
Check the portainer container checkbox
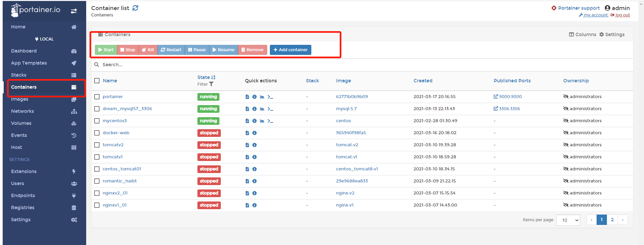coord(97,97)
